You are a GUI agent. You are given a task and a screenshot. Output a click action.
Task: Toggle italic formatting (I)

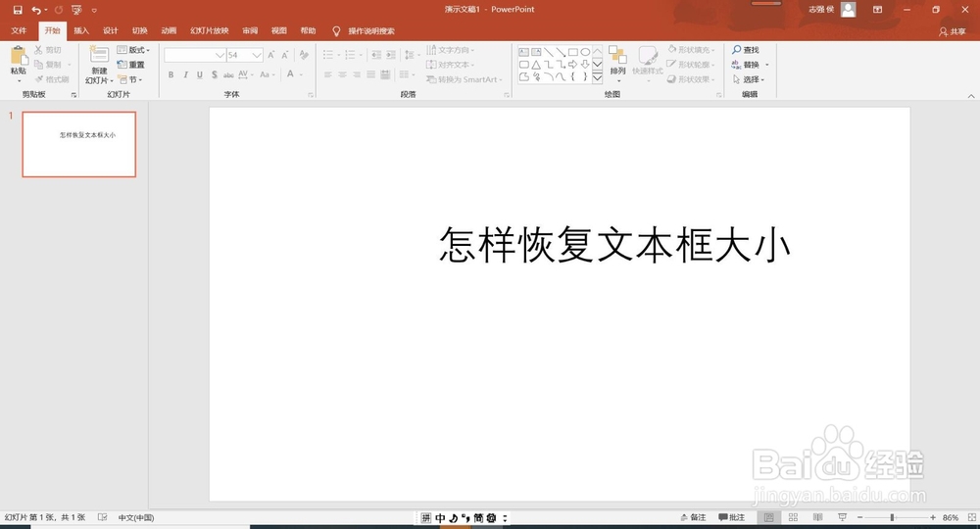[x=185, y=74]
